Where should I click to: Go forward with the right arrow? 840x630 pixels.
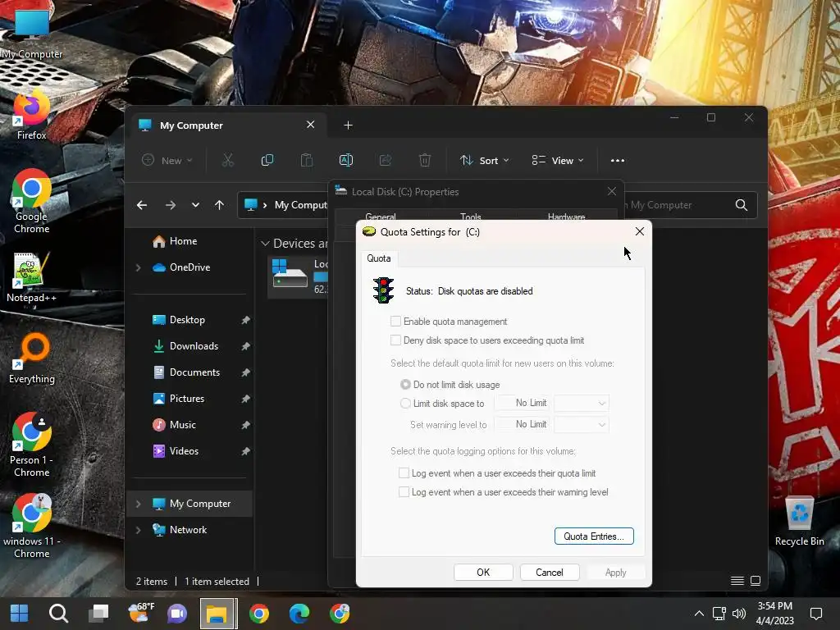(171, 205)
